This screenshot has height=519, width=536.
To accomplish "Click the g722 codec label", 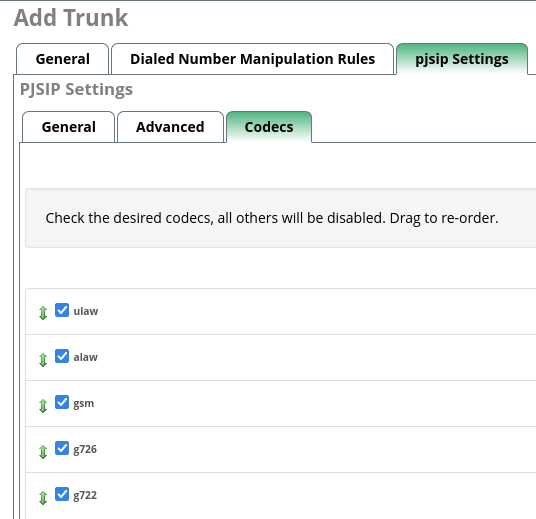I will (85, 495).
